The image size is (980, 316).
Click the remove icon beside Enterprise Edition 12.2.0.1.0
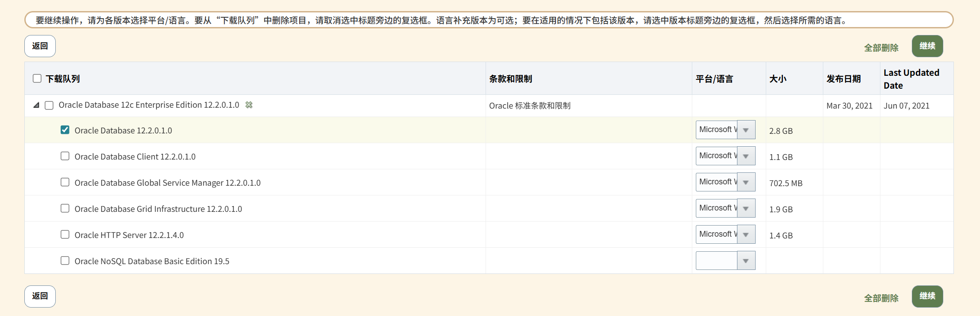click(x=249, y=105)
